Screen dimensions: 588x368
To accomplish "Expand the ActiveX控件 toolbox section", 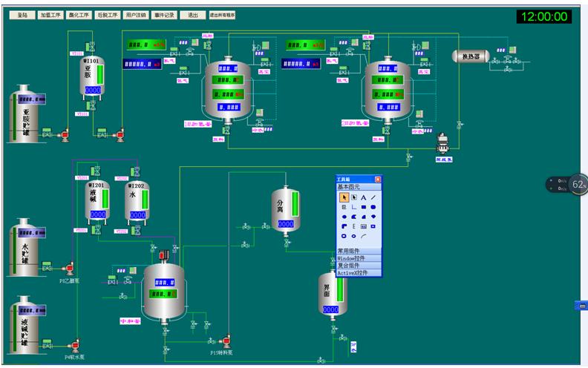I will click(x=359, y=273).
